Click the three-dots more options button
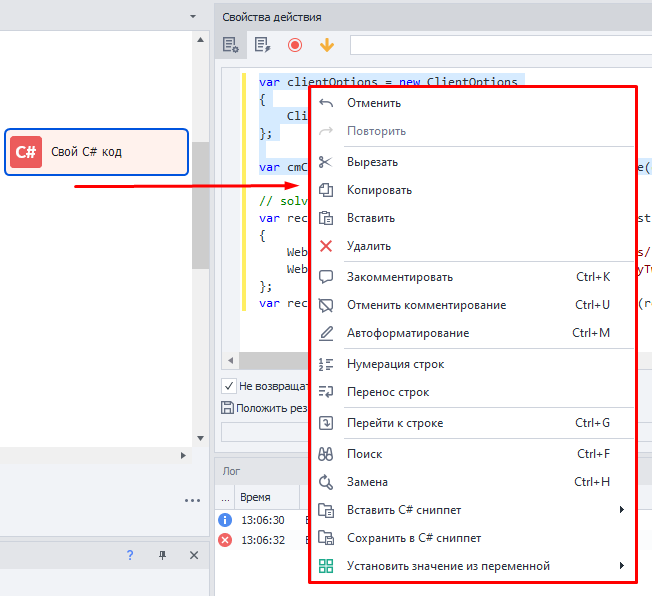Image resolution: width=652 pixels, height=596 pixels. coord(192,500)
